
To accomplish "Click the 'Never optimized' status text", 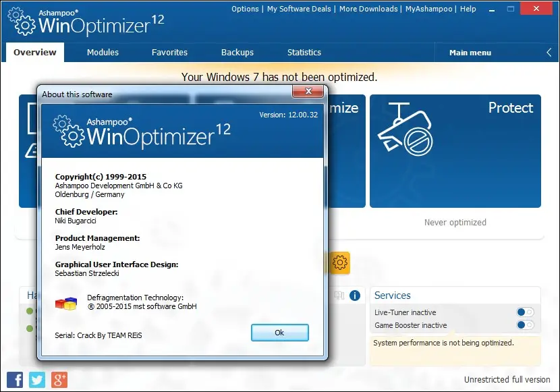I will coord(455,223).
